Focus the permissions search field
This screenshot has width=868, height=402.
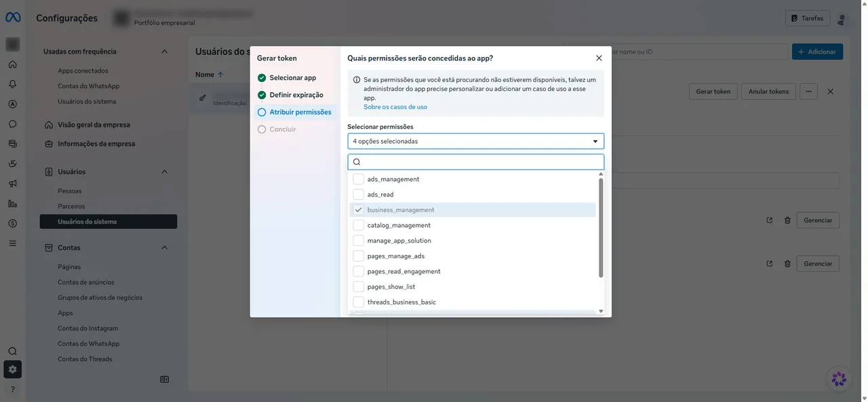point(475,162)
